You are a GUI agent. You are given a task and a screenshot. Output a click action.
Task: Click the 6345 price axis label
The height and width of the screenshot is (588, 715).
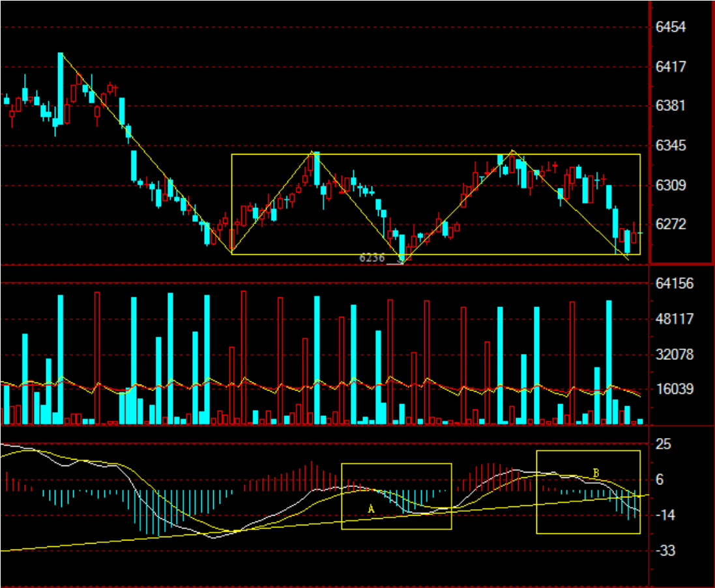coord(671,145)
